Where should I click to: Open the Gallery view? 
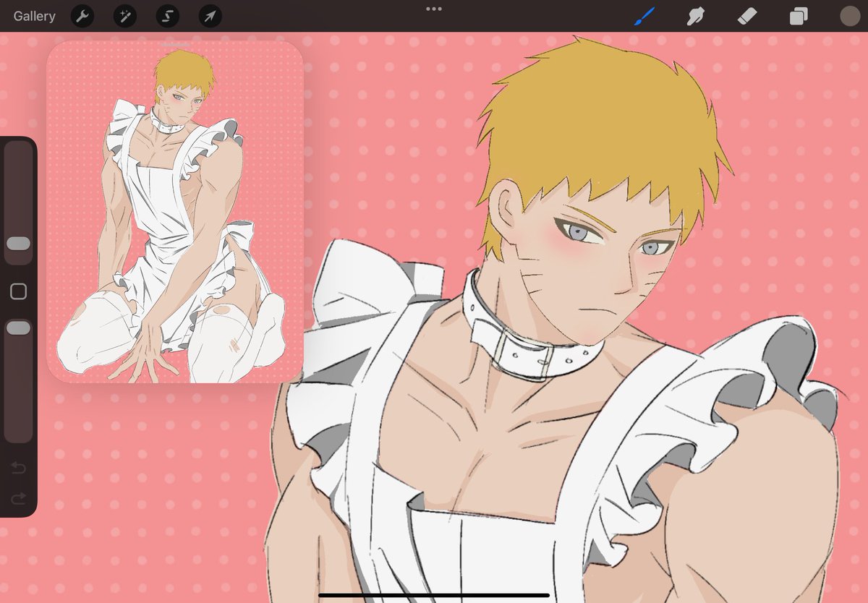point(34,16)
